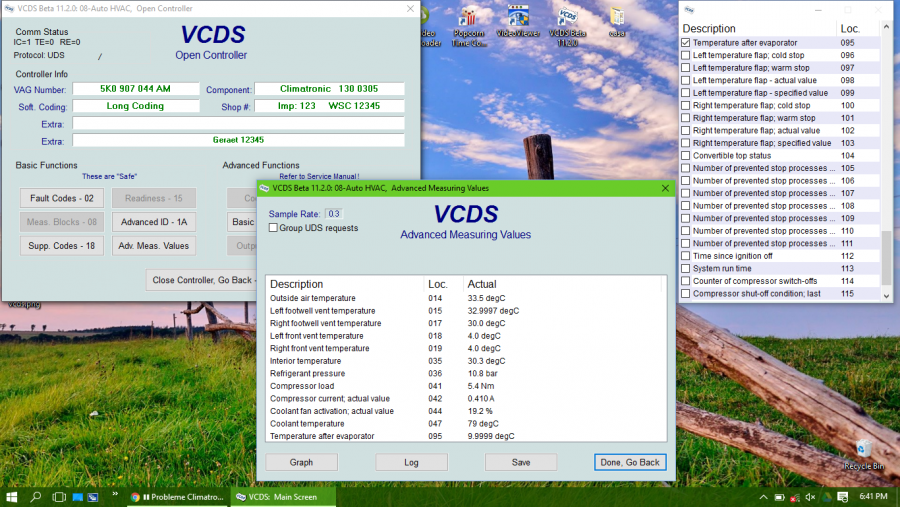
Task: Switch to VCDS Main Screen taskbar item
Action: coord(284,497)
